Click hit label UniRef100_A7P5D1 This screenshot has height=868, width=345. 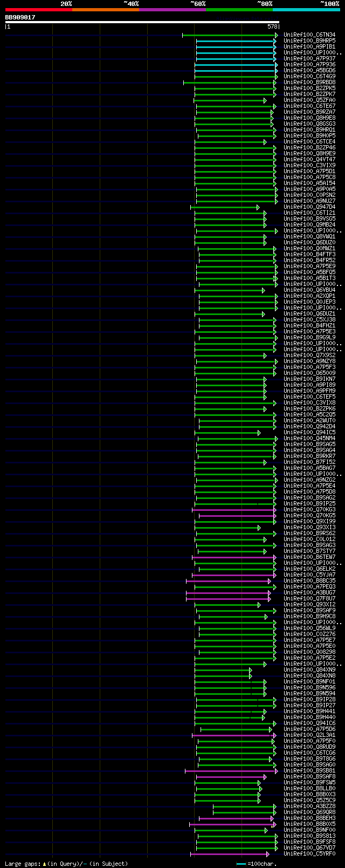pyautogui.click(x=309, y=172)
